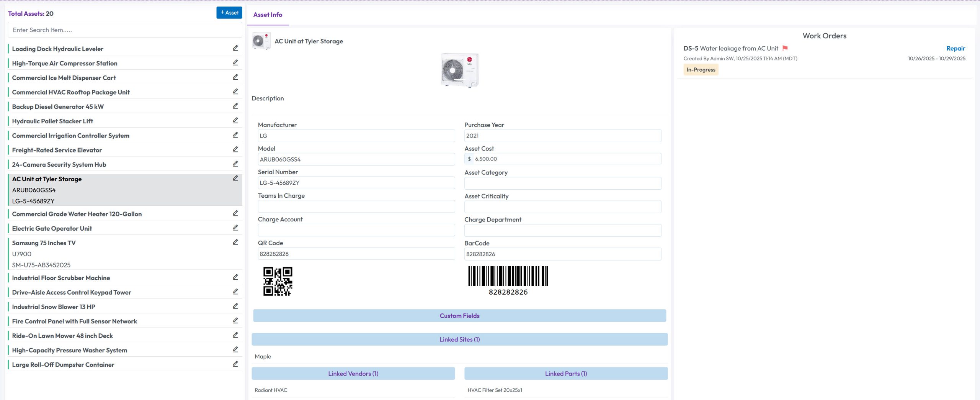Edit the Samsung 75 Inches TV asset

236,242
